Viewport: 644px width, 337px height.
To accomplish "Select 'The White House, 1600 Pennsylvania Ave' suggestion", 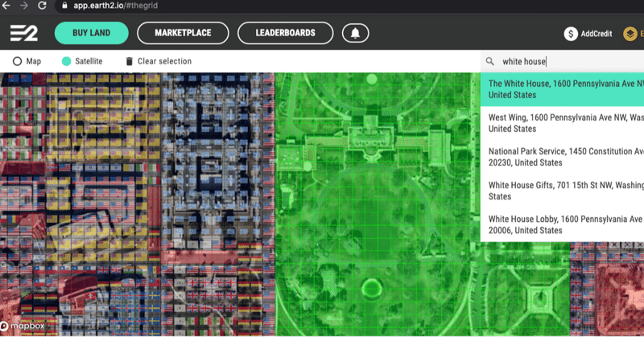I will click(562, 89).
